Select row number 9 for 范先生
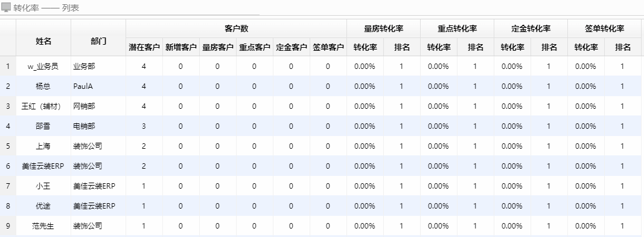 [8, 226]
